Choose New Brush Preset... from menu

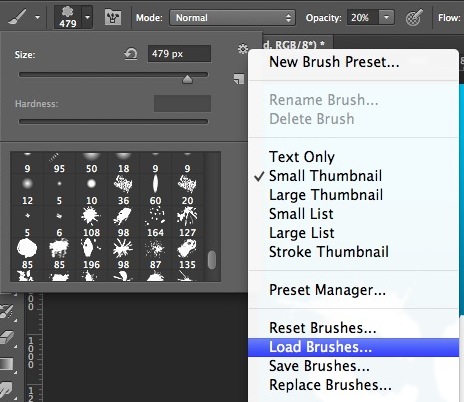click(x=334, y=62)
